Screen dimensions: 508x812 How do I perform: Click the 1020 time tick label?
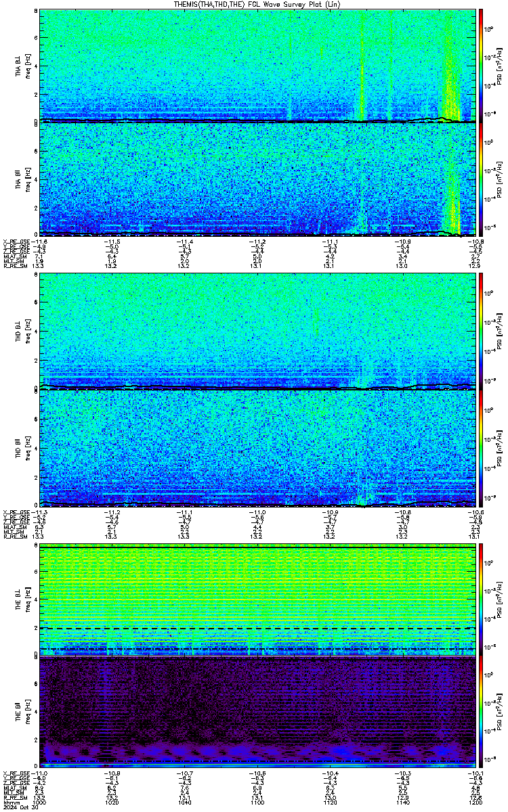pos(112,802)
